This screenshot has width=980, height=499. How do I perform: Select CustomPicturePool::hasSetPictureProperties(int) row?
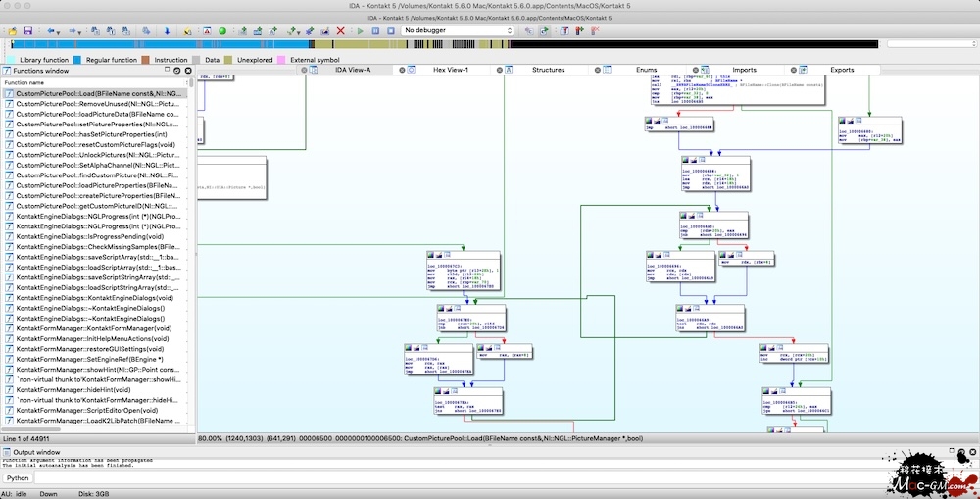pyautogui.click(x=94, y=133)
